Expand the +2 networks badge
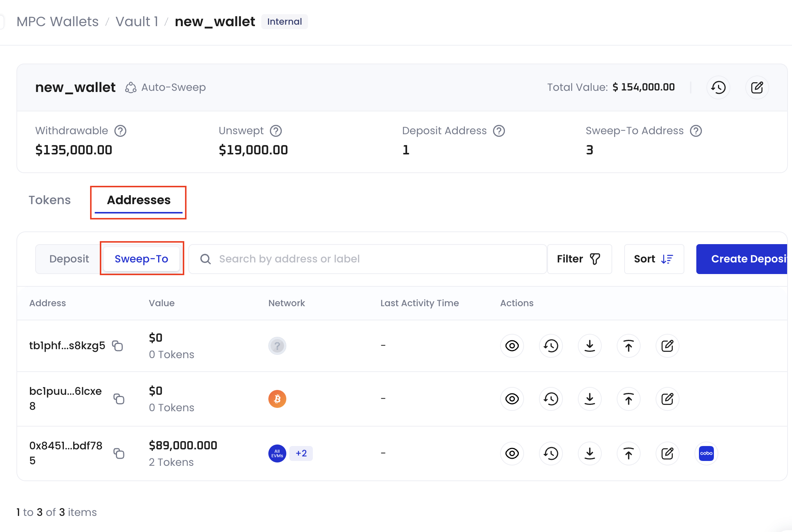The height and width of the screenshot is (532, 792). pyautogui.click(x=301, y=453)
